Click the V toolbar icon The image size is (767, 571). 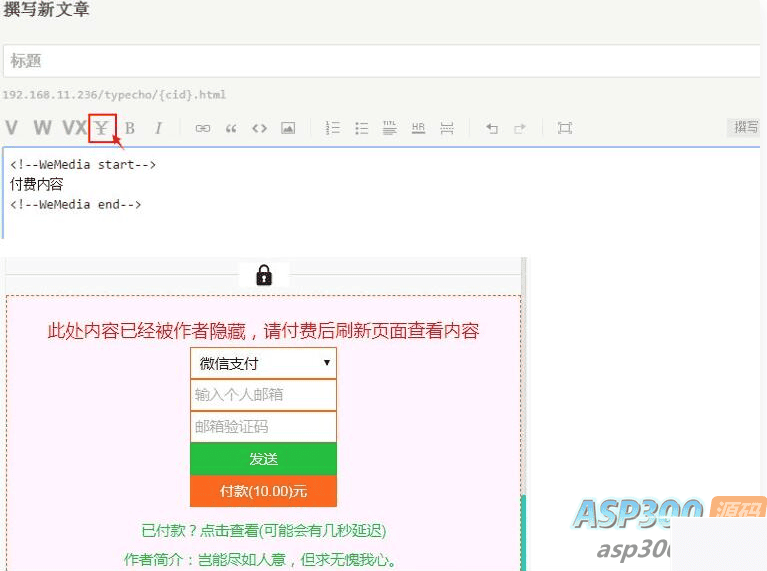11,128
